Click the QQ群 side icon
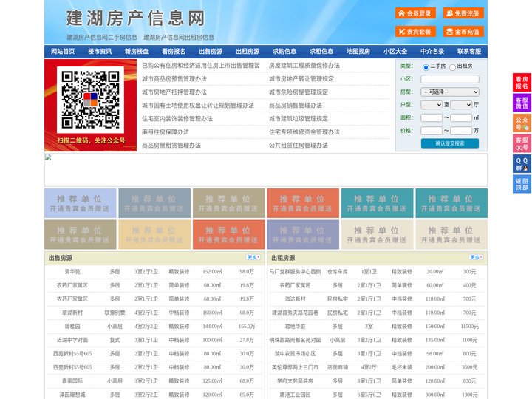The width and height of the screenshot is (532, 399). 522,164
